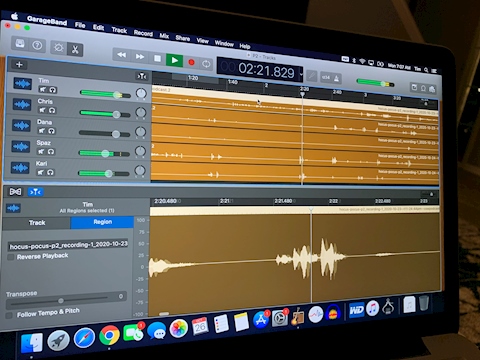Mute the Chris track

(42, 110)
